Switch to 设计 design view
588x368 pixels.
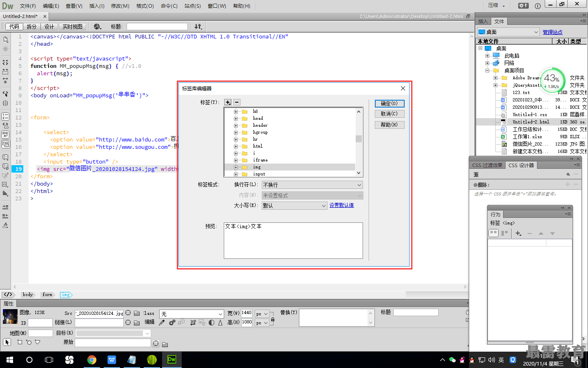(x=49, y=27)
